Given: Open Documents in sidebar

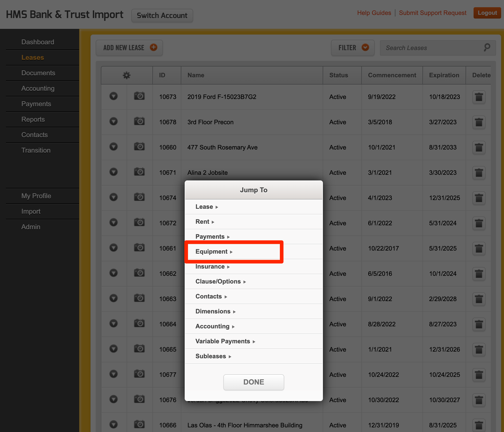Looking at the screenshot, I should tap(38, 73).
